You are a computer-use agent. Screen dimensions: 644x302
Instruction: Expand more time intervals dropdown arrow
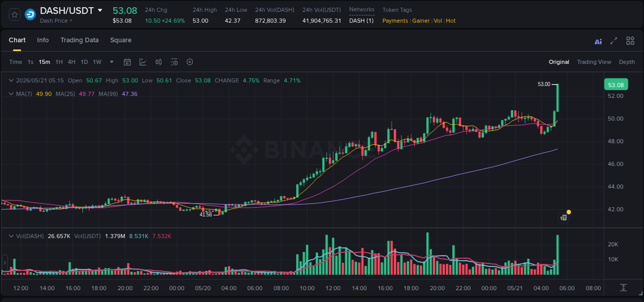coord(112,62)
